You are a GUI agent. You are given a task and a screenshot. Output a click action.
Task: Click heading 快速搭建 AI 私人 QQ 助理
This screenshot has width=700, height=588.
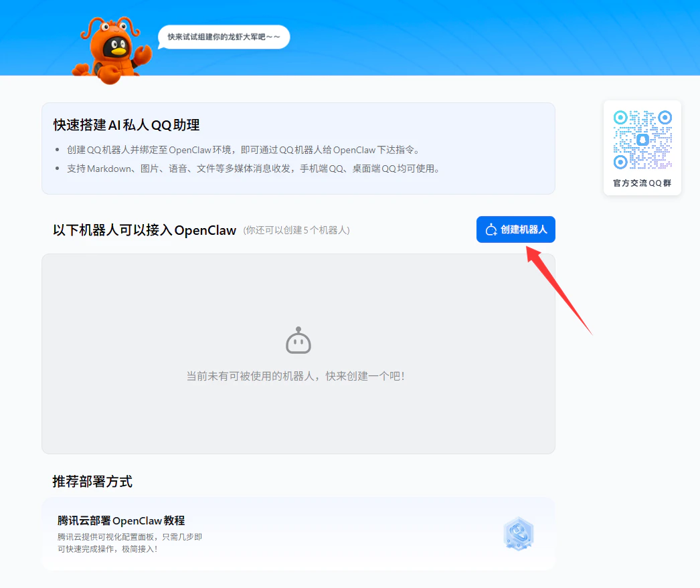point(126,125)
